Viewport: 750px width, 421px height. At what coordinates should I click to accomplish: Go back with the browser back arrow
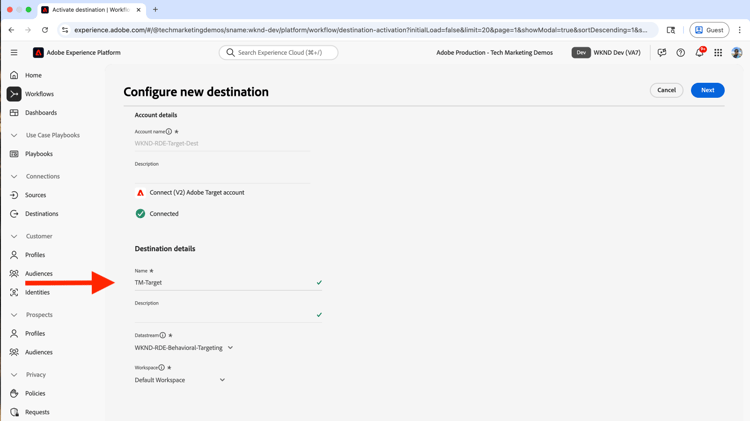coord(11,30)
